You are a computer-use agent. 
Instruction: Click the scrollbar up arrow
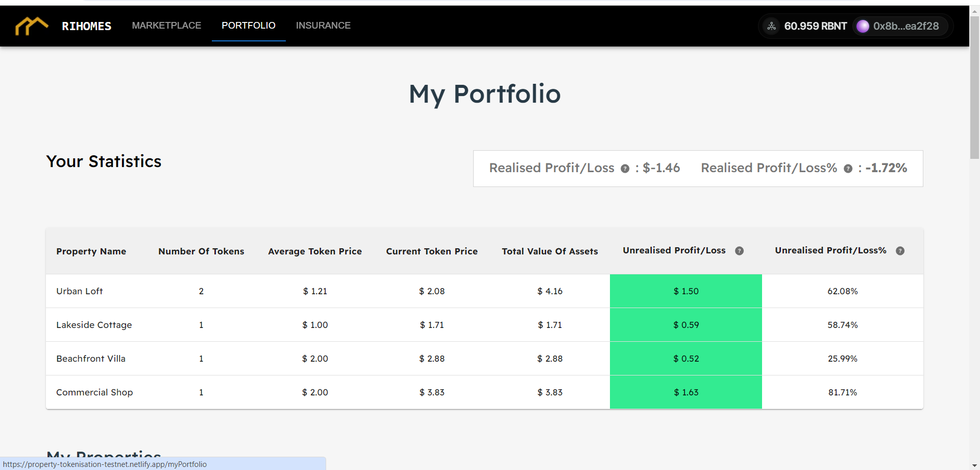click(x=974, y=11)
